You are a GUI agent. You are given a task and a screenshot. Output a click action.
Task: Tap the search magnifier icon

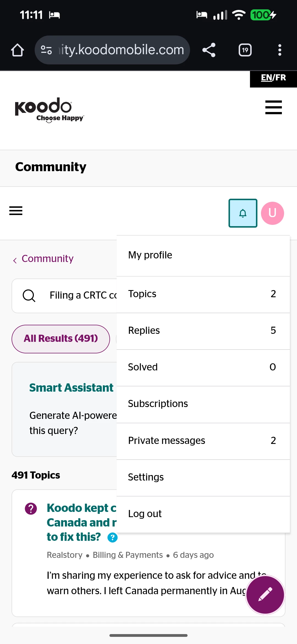pyautogui.click(x=29, y=296)
